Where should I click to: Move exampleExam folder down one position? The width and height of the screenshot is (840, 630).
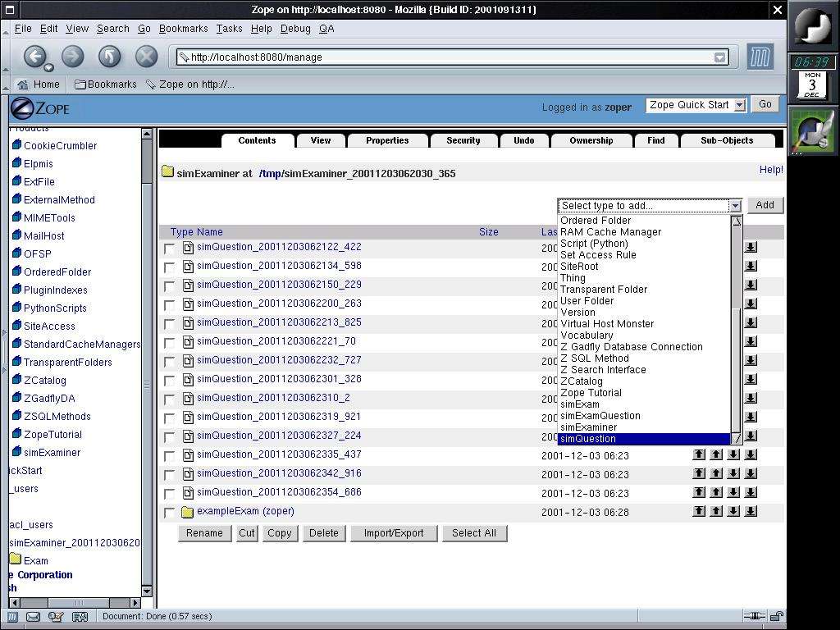pyautogui.click(x=733, y=511)
